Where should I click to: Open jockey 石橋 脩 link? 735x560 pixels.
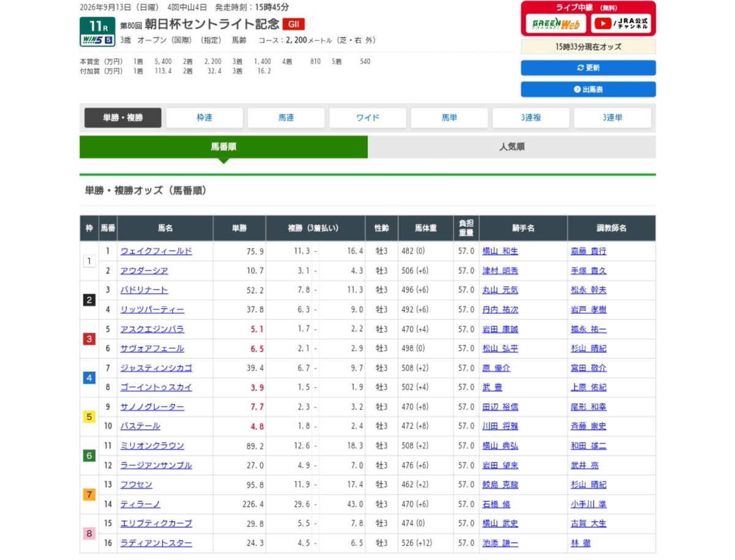click(496, 504)
